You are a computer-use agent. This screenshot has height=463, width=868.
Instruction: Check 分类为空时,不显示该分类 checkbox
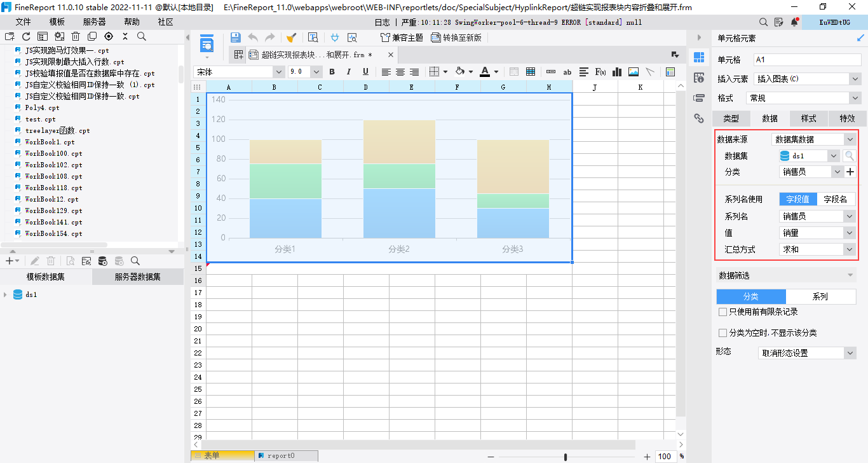tap(722, 333)
